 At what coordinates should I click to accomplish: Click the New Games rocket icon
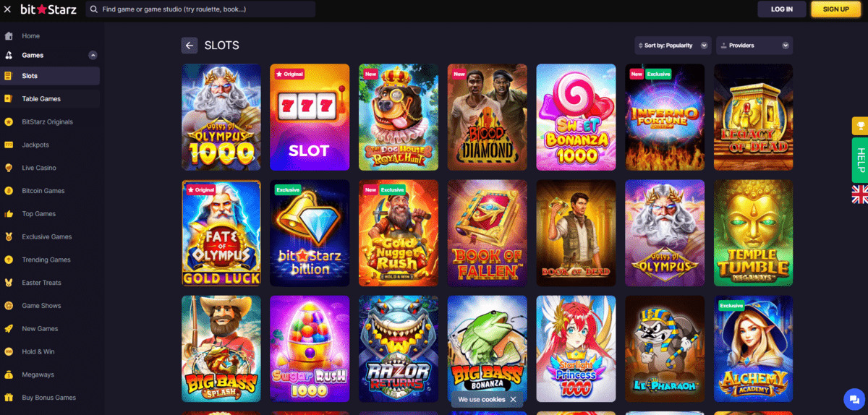(9, 329)
